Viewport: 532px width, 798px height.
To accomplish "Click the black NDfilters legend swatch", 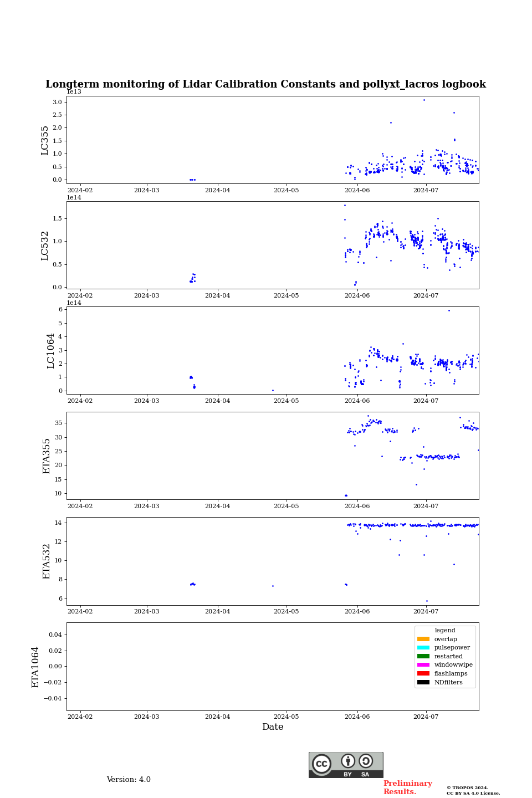I will 423,682.
